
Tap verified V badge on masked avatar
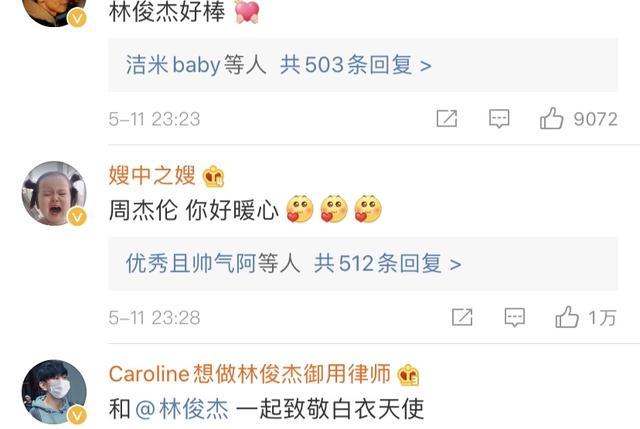click(77, 415)
